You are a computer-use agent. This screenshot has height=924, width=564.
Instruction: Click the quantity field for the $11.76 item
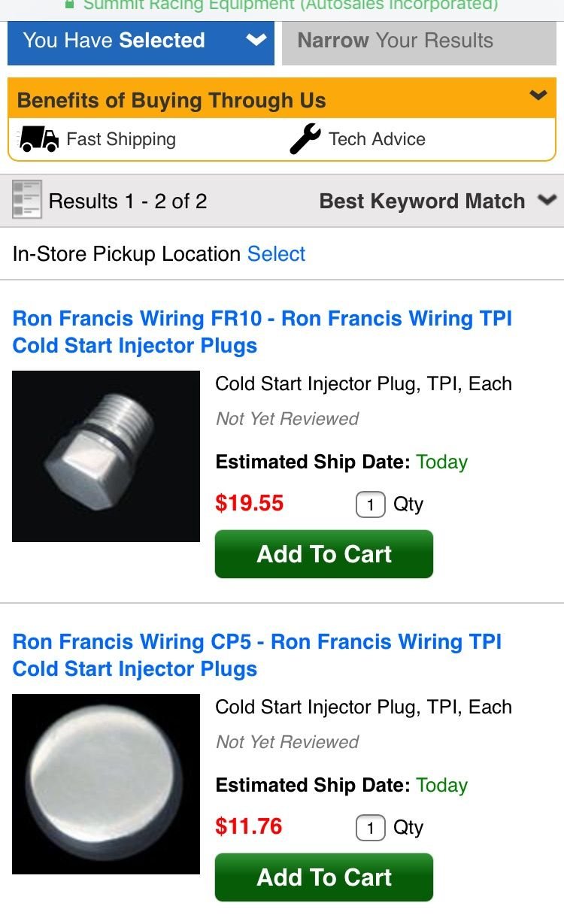click(x=370, y=828)
